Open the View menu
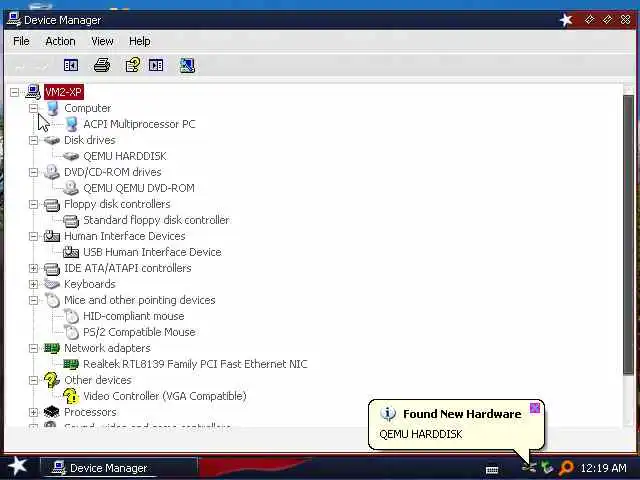The height and width of the screenshot is (480, 640). click(x=102, y=41)
